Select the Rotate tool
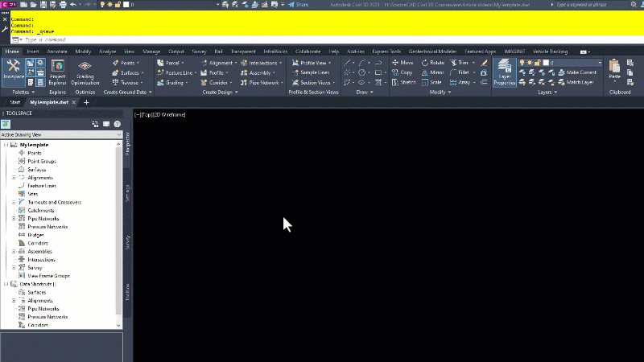Screen dimensions: 644x362 click(432, 62)
